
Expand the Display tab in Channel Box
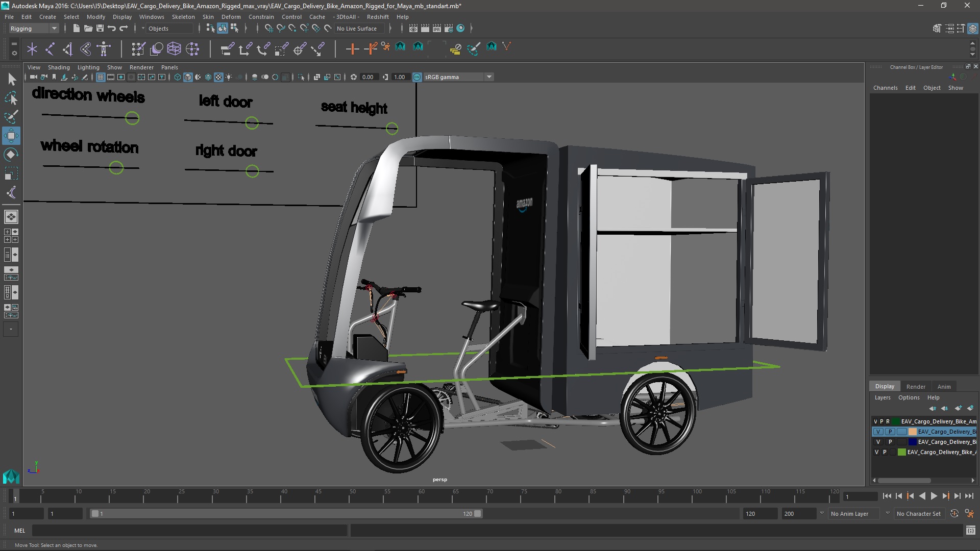coord(885,386)
